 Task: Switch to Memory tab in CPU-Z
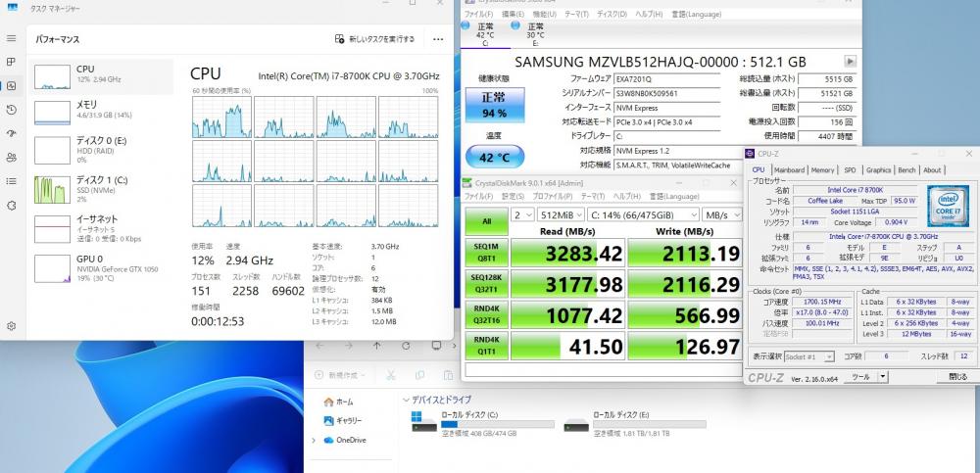[x=822, y=170]
